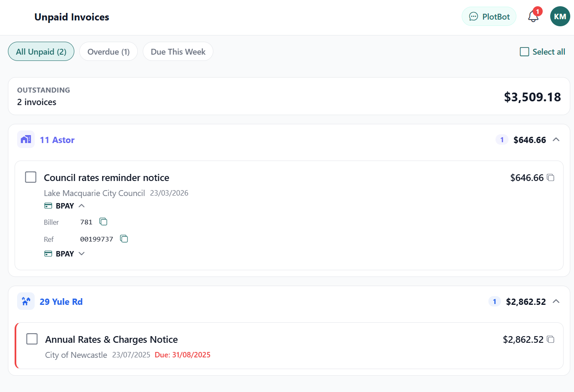Click the 11 Astor group total $646.66
The image size is (574, 392).
pyautogui.click(x=530, y=140)
